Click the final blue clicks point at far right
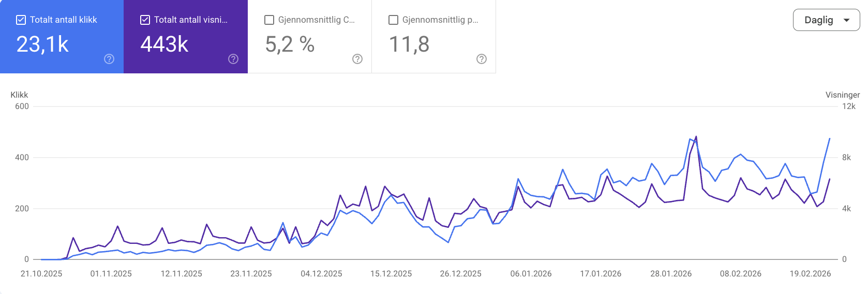Screen dimensions: 868x294 830,138
